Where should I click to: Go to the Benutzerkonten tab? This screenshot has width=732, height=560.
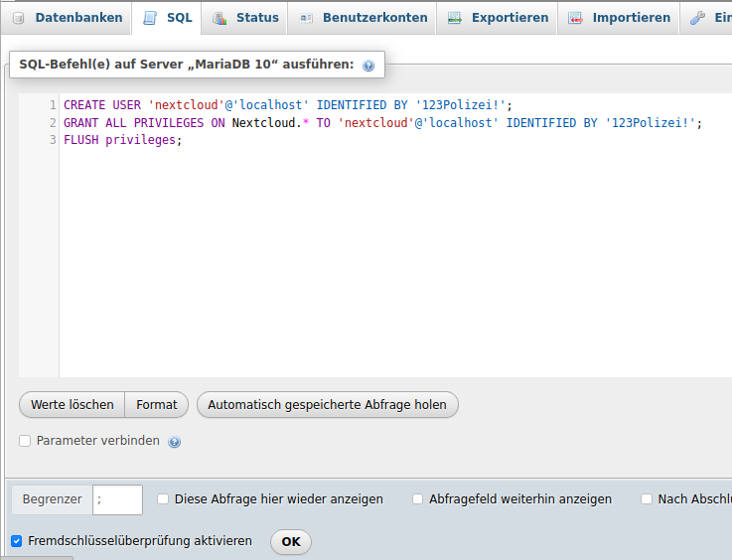coord(363,18)
